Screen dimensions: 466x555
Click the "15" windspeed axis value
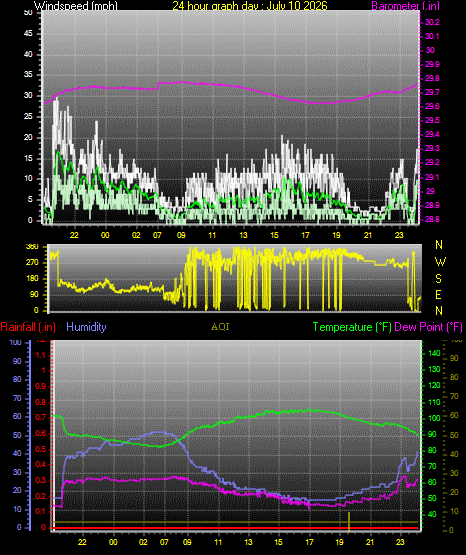pyautogui.click(x=28, y=158)
